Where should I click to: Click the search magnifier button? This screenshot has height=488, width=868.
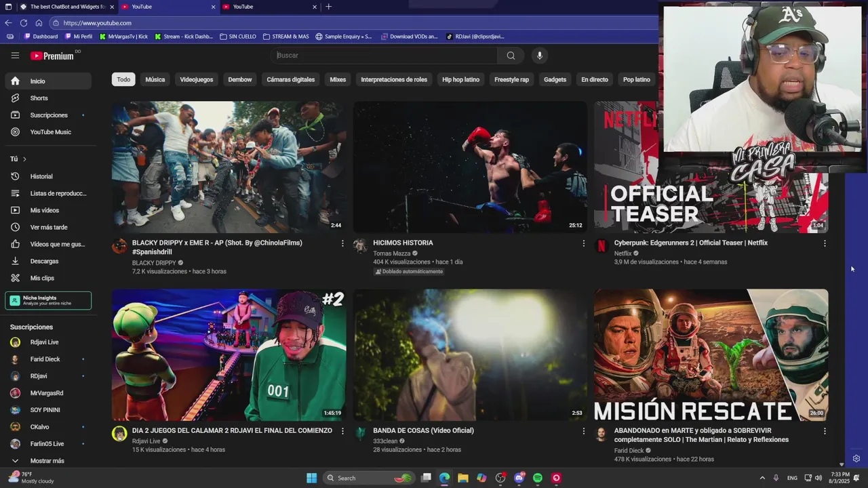511,56
